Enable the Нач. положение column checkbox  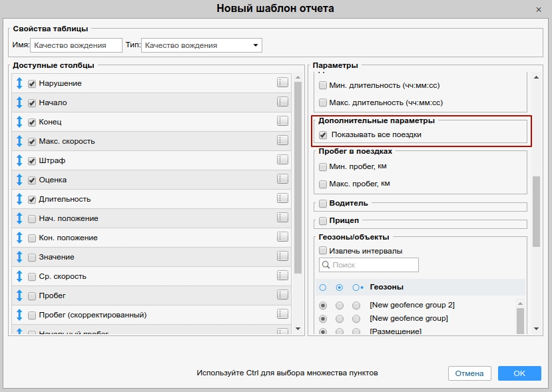coord(32,218)
